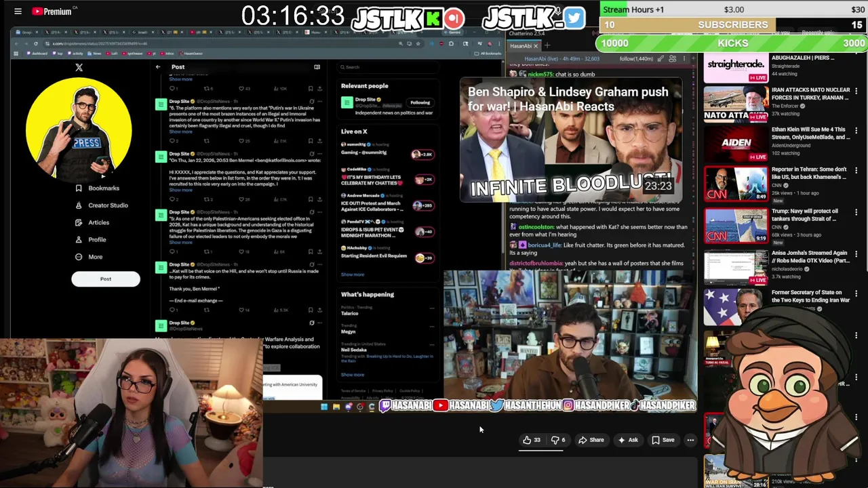Open options for 'Ethan Klein Will Sue' video
868x488 pixels.
click(x=856, y=131)
